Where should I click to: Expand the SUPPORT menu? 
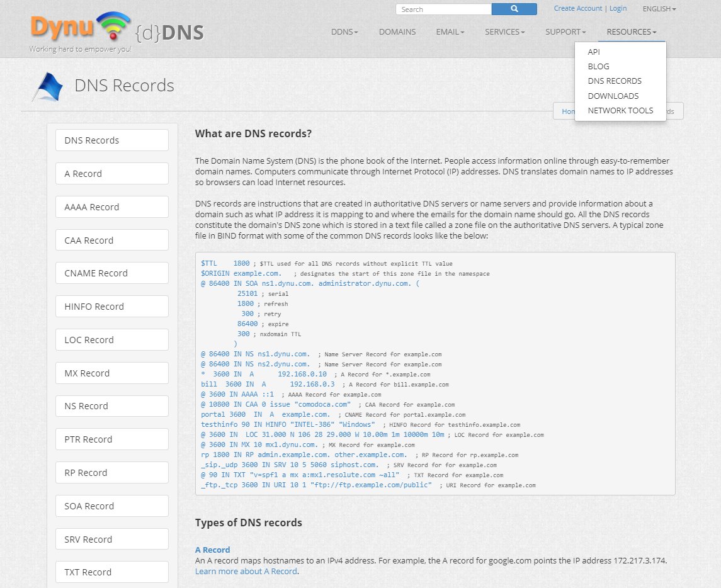(x=565, y=31)
